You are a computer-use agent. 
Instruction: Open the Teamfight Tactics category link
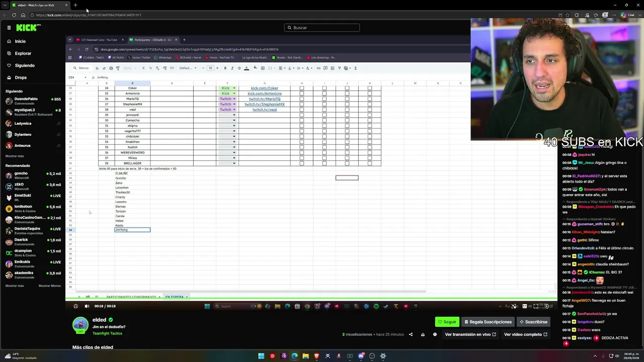pos(107,333)
